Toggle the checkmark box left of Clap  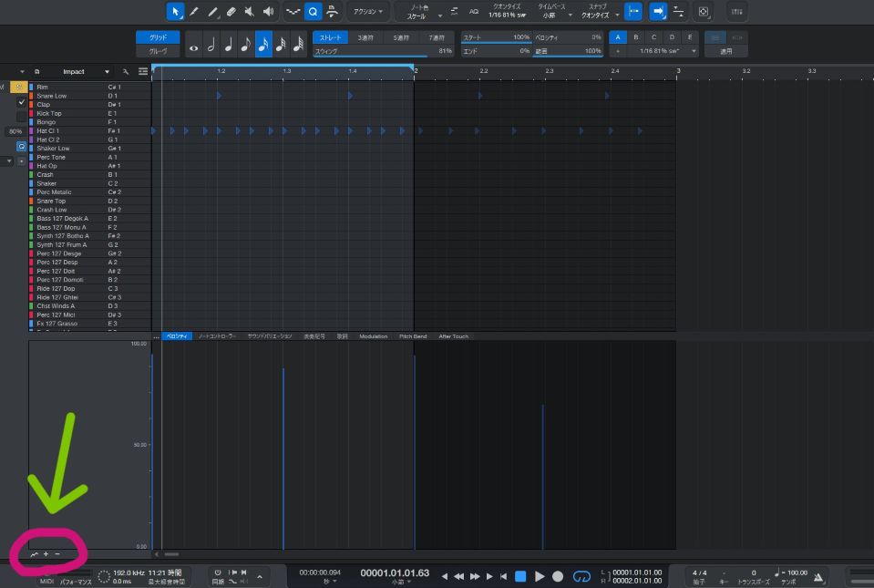22,102
